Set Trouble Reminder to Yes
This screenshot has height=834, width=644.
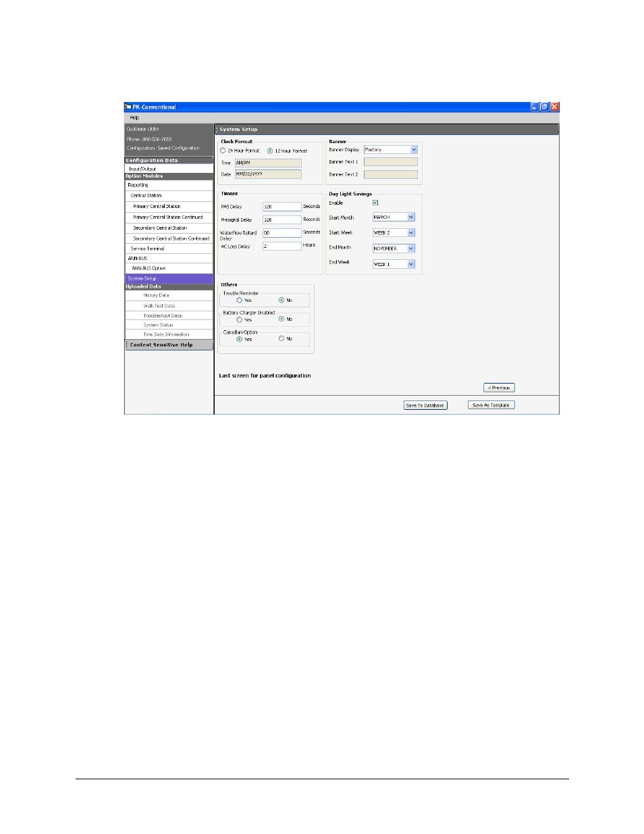(239, 300)
